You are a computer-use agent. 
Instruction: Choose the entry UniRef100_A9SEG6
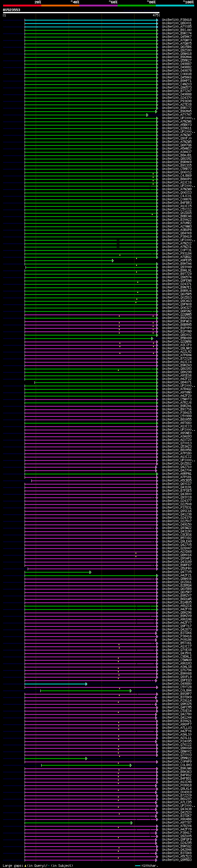point(177,375)
